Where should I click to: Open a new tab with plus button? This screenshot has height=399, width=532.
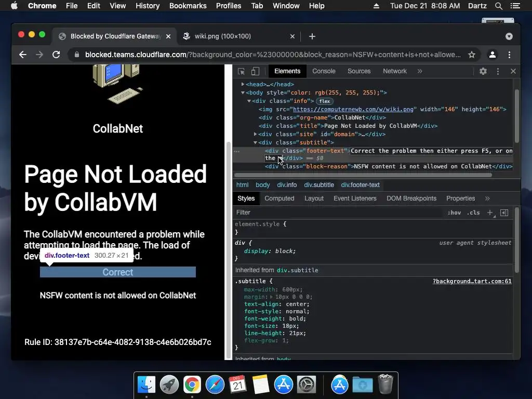coord(312,36)
